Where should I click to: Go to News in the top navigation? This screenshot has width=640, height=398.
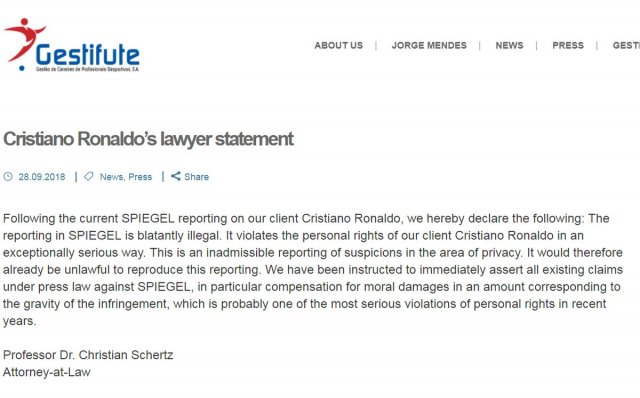click(x=509, y=45)
